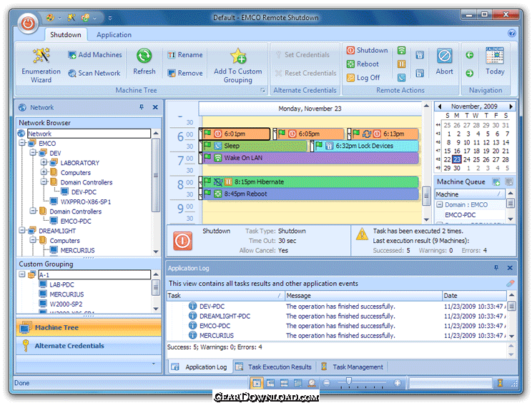Go to next month in mini calendar
The height and width of the screenshot is (403, 532).
[x=511, y=106]
